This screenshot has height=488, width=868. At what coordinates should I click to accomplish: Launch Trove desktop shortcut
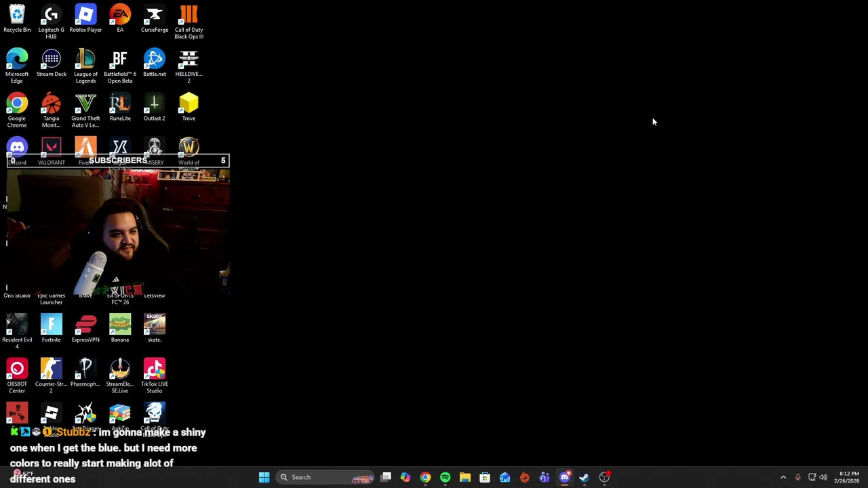click(x=189, y=108)
